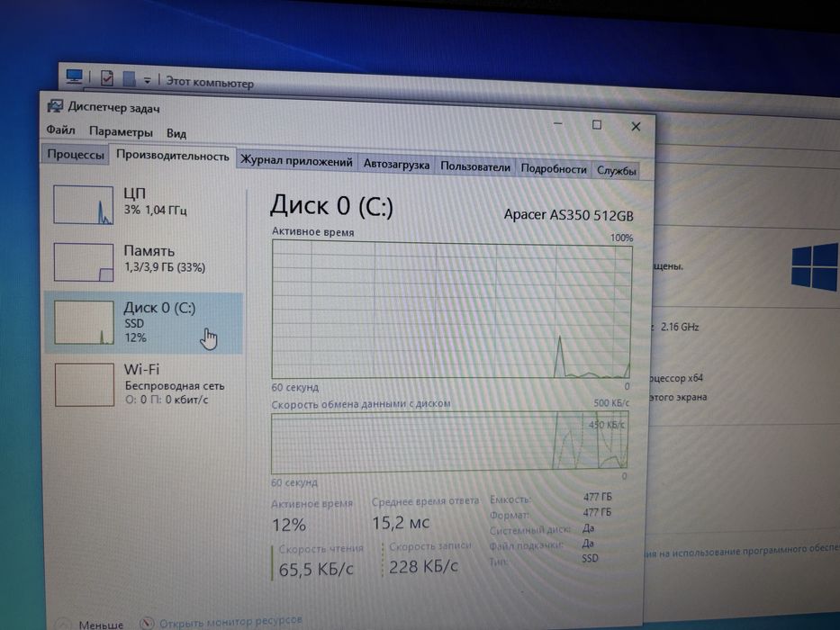Image resolution: width=840 pixels, height=630 pixels.
Task: Click the Емкость 477 ГБ value
Action: click(597, 497)
